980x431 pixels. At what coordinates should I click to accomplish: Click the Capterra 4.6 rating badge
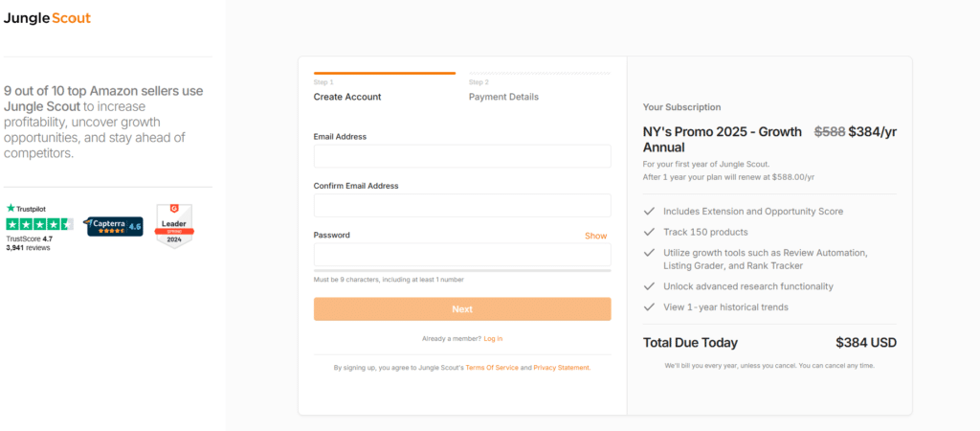click(x=115, y=227)
